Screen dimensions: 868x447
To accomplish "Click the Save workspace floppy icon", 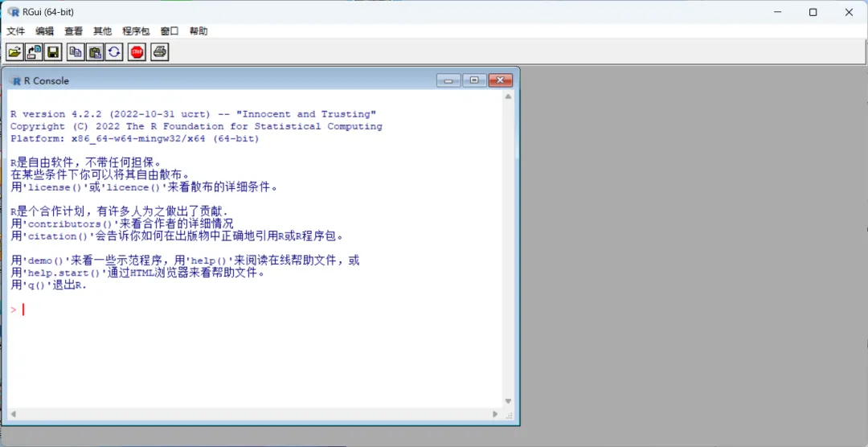I will (53, 52).
